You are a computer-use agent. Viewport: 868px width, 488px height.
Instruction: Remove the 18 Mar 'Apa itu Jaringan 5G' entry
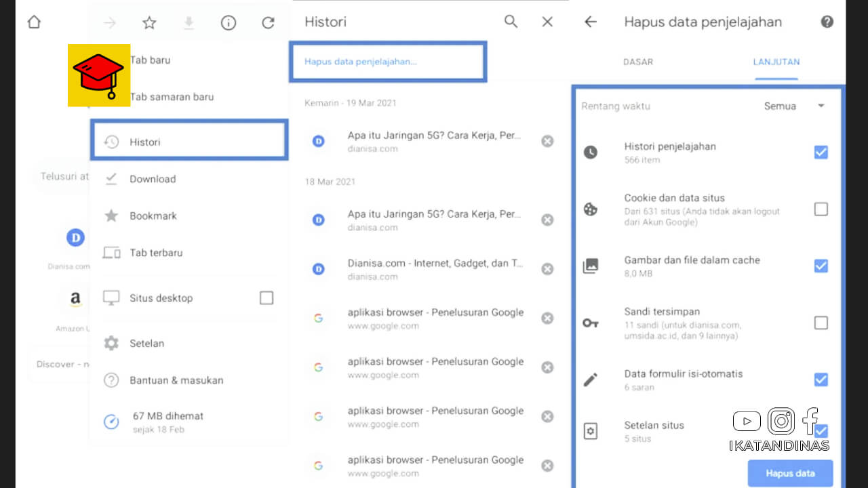pyautogui.click(x=547, y=220)
